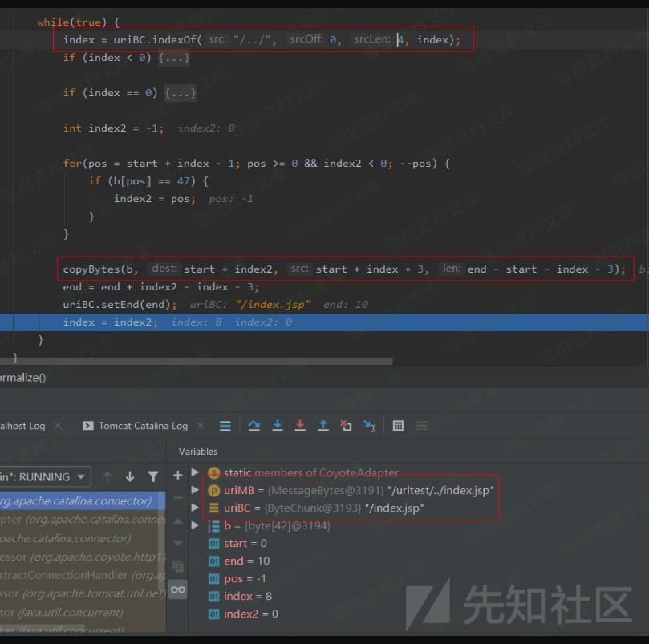Expand static members of CoyoteAdapter
The width and height of the screenshot is (649, 644).
click(195, 472)
